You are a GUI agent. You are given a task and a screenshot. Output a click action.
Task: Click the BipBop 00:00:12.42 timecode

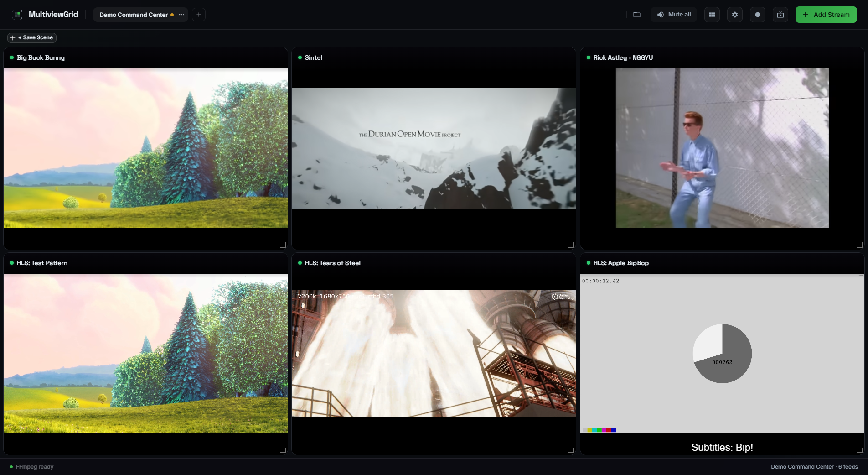600,281
